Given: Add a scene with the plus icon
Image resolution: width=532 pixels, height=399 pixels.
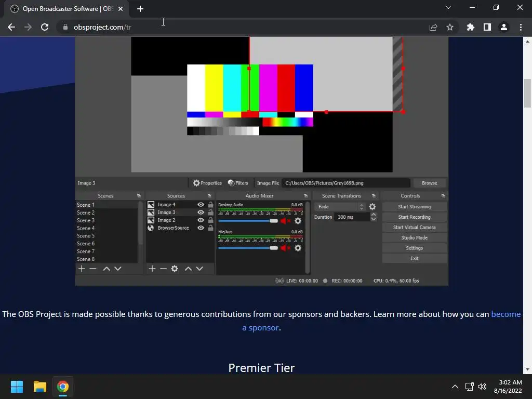Looking at the screenshot, I should pos(82,269).
